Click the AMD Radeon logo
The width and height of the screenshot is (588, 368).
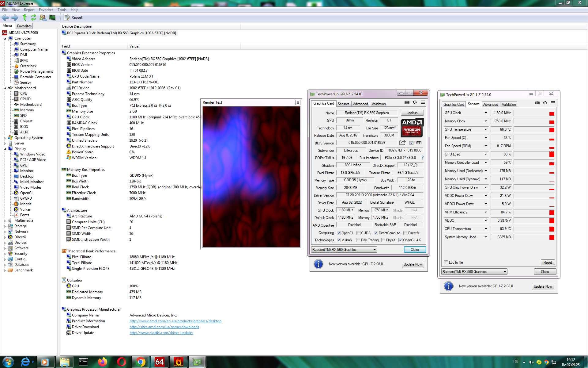coord(412,127)
